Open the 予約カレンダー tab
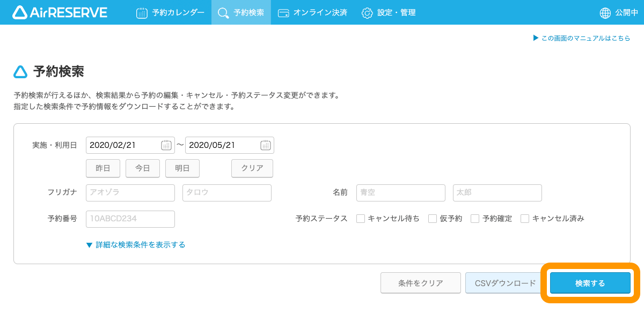This screenshot has width=644, height=314. pos(170,12)
